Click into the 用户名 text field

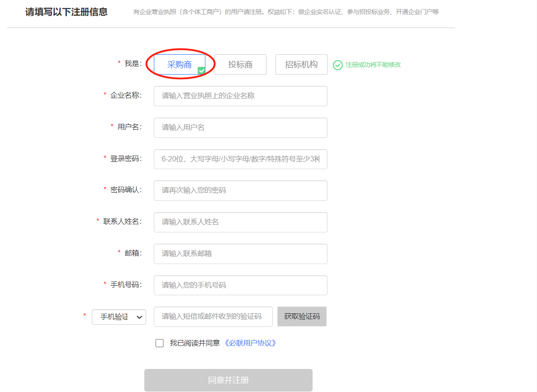pos(240,128)
